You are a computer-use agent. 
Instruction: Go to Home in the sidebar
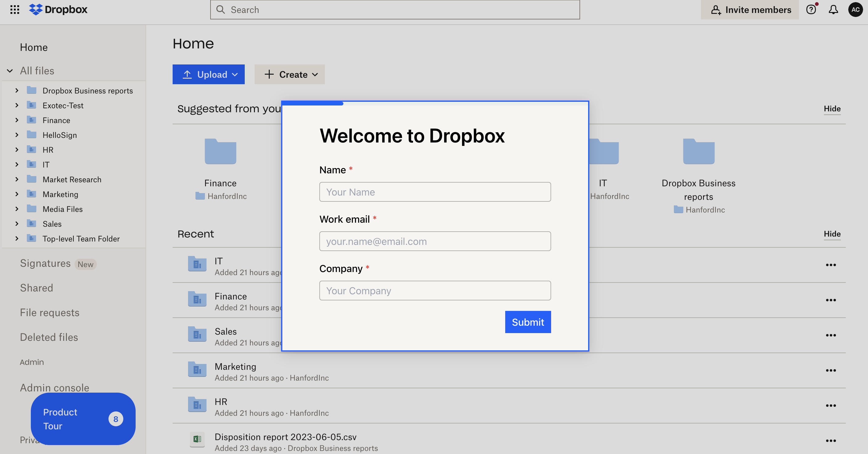pyautogui.click(x=34, y=47)
